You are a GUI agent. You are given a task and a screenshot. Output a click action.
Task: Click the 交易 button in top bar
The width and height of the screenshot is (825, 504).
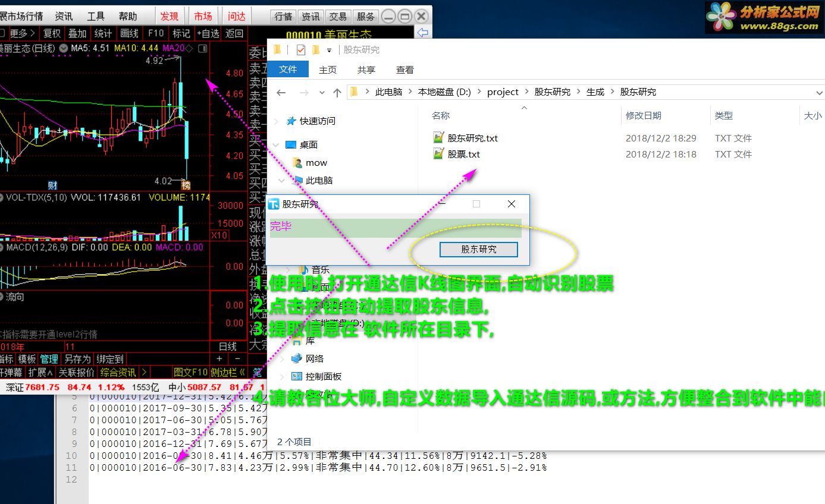coord(338,17)
